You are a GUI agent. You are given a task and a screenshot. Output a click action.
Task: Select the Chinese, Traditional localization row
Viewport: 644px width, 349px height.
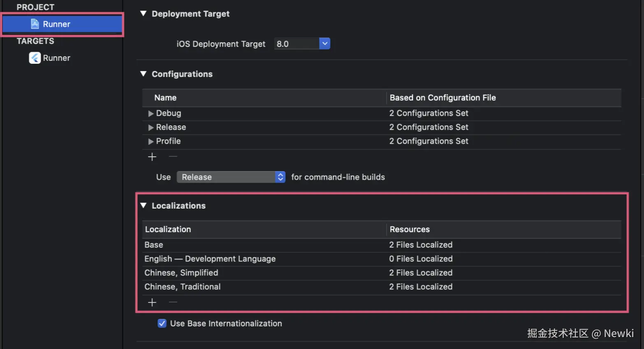click(183, 287)
